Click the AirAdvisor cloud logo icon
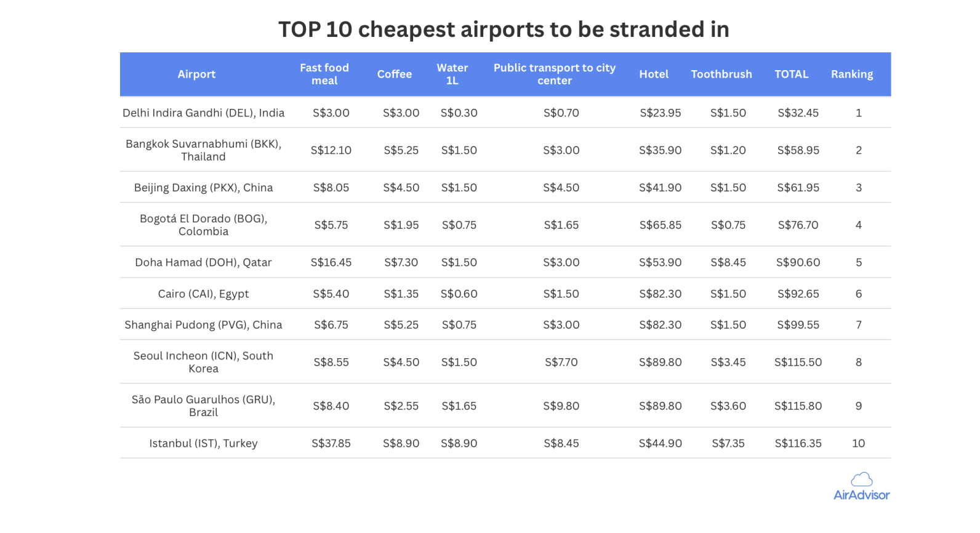Viewport: 980px width, 533px height. tap(861, 479)
